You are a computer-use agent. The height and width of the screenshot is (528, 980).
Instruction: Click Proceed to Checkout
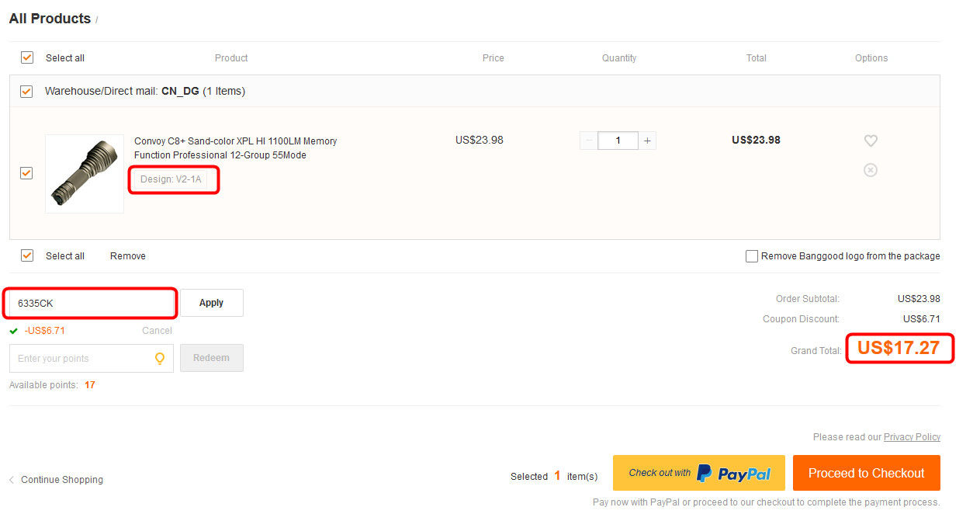pos(867,473)
